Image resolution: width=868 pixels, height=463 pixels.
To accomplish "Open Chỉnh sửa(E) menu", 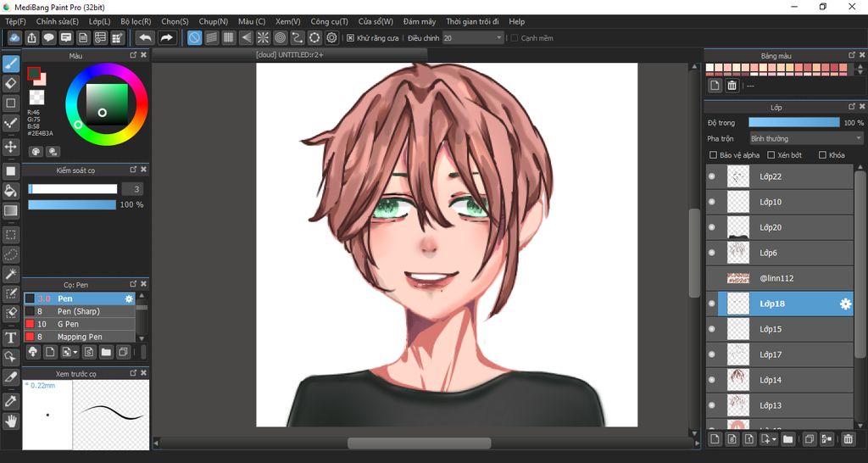I will pyautogui.click(x=58, y=21).
